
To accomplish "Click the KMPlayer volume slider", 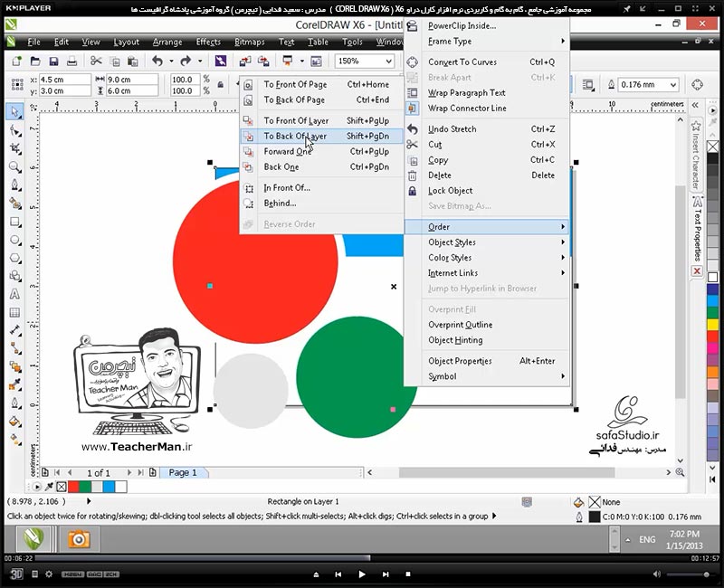I will [x=690, y=574].
